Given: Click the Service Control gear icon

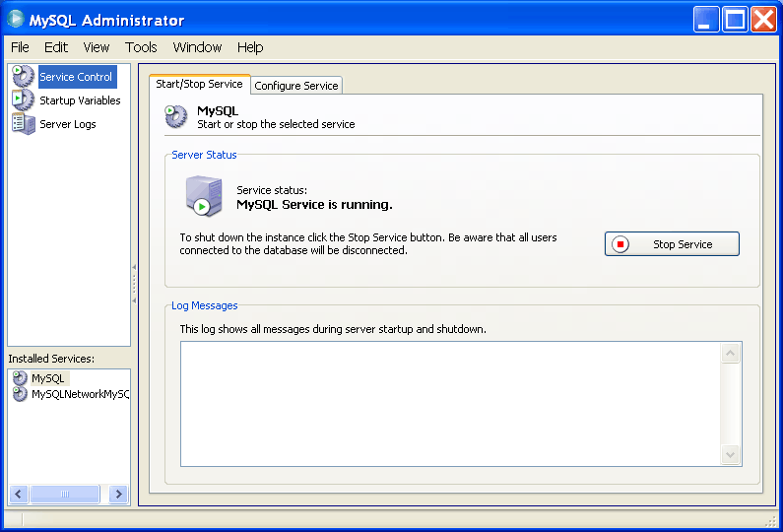Looking at the screenshot, I should pyautogui.click(x=23, y=77).
